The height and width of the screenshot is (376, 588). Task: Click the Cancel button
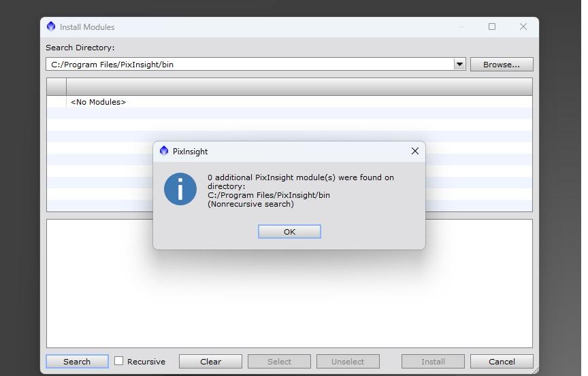501,361
